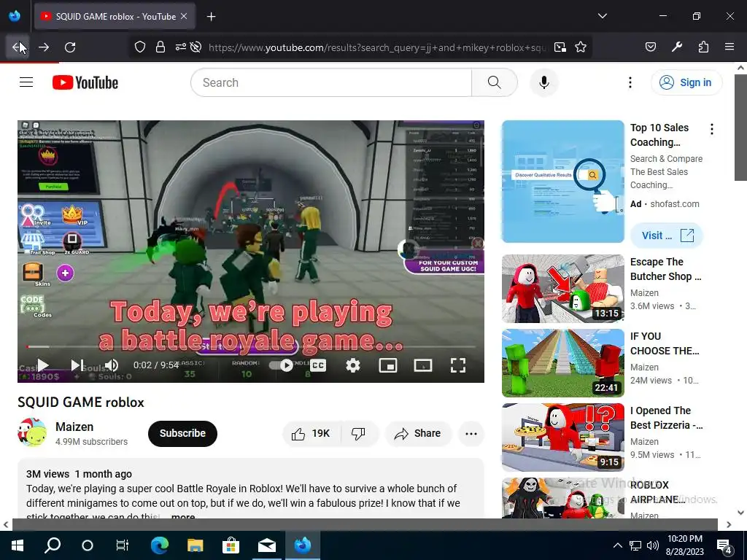Open File Explorer from the taskbar
This screenshot has width=747, height=560.
pyautogui.click(x=195, y=545)
